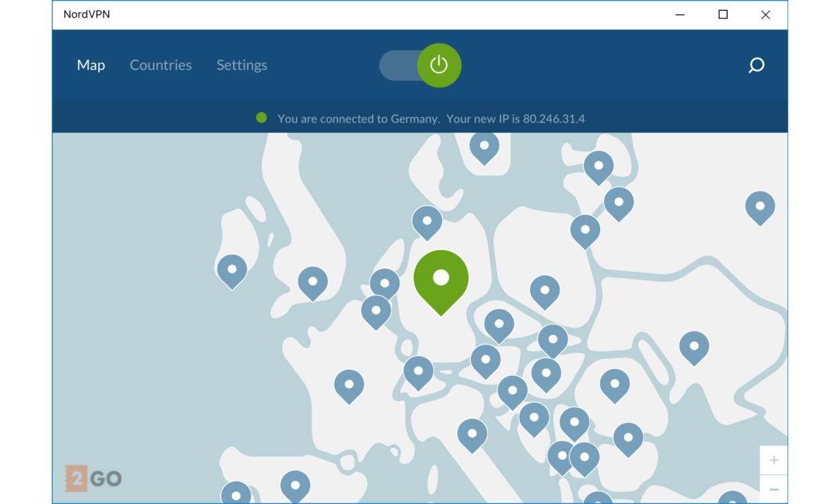Open search with the magnifier icon
The height and width of the screenshot is (504, 840).
(756, 65)
